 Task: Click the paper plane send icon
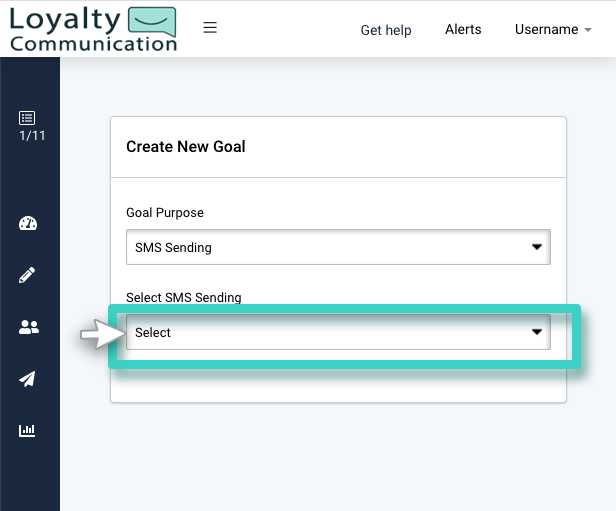tap(28, 379)
